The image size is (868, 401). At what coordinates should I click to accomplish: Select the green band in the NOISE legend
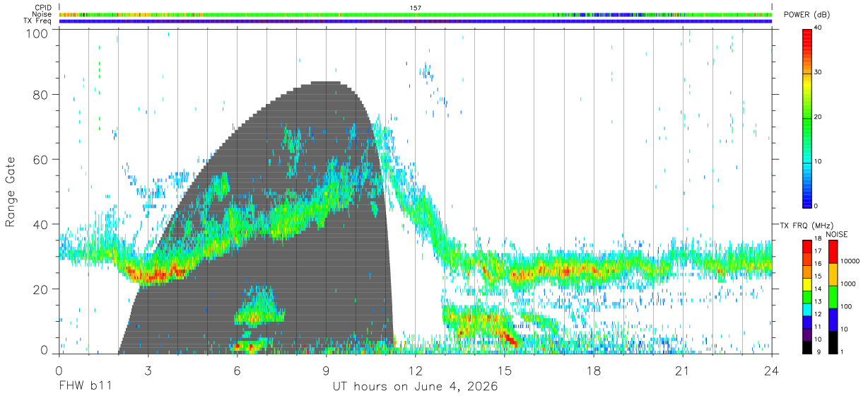tap(833, 297)
